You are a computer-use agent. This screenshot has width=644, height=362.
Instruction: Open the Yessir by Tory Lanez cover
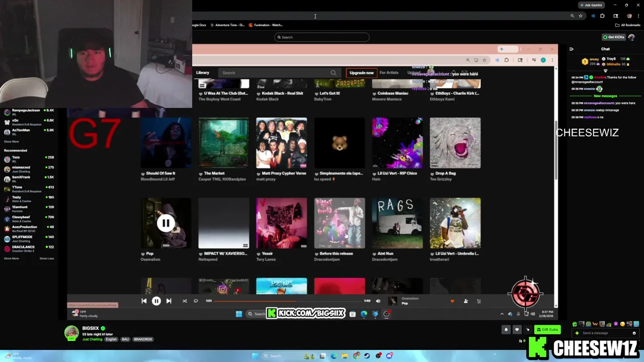coord(281,223)
